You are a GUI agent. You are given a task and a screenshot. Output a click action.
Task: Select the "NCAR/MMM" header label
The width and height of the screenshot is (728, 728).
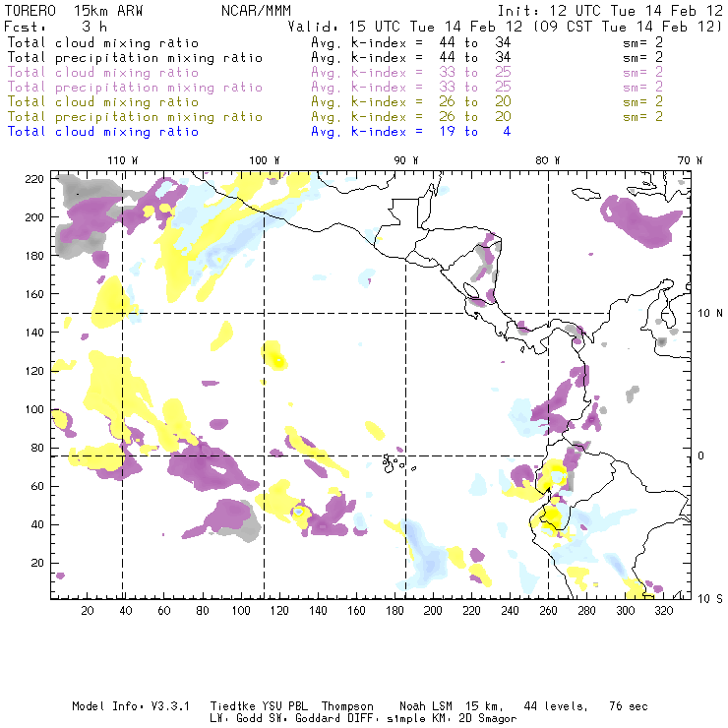(x=256, y=11)
